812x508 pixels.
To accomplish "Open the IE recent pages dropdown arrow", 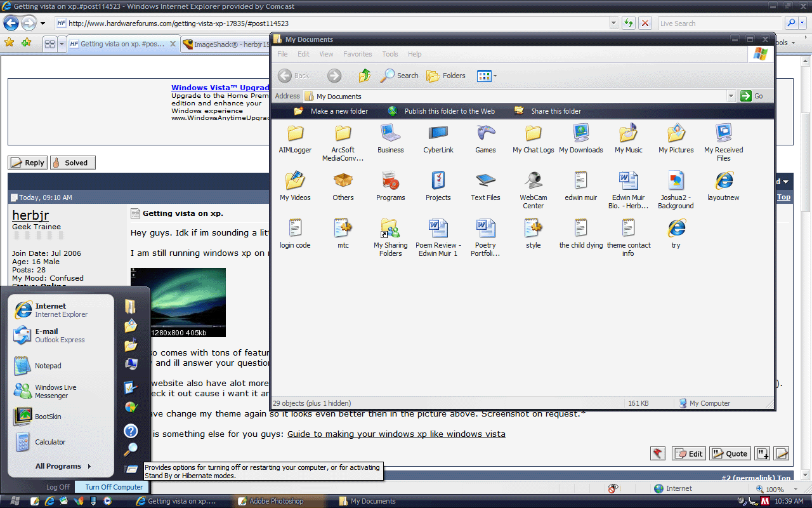I will 43,23.
